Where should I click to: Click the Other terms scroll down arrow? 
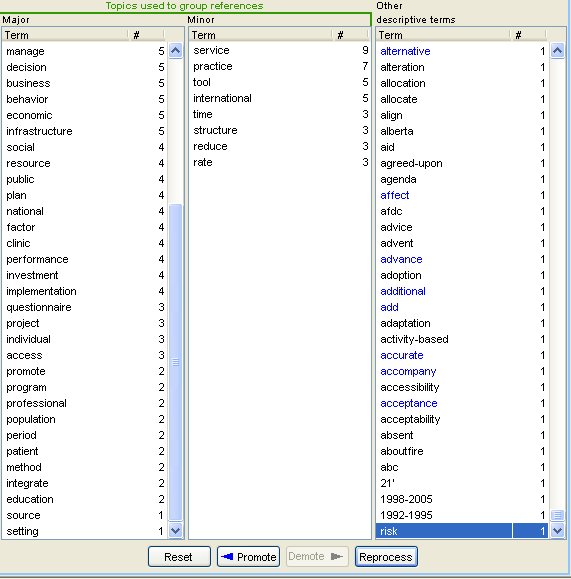click(x=557, y=531)
